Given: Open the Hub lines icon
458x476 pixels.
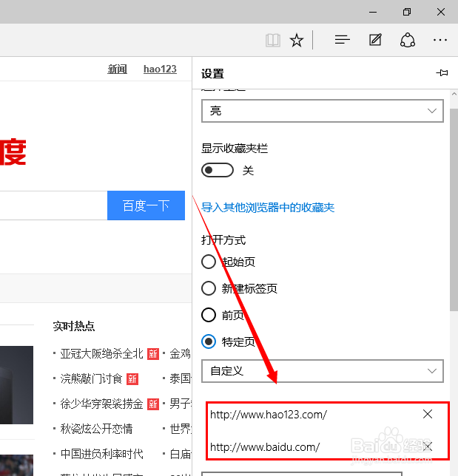Looking at the screenshot, I should tap(343, 40).
